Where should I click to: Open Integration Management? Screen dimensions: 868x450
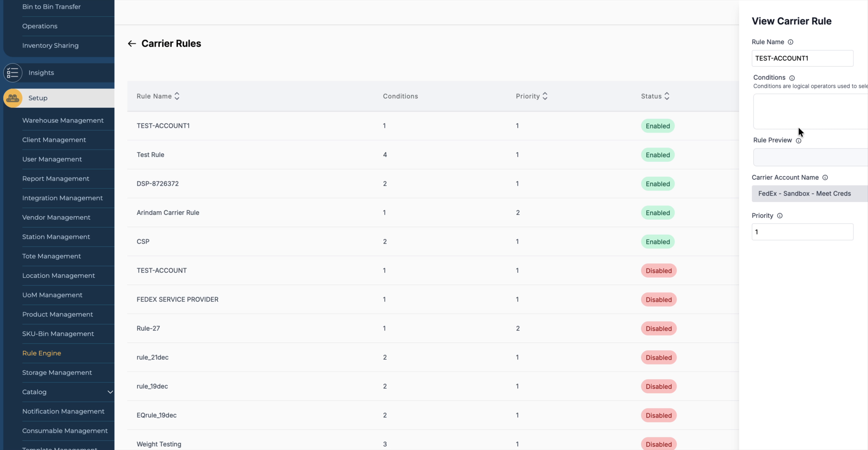point(62,198)
